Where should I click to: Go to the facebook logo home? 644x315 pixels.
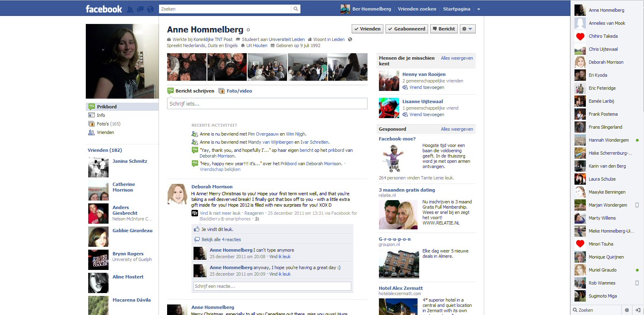tap(104, 9)
